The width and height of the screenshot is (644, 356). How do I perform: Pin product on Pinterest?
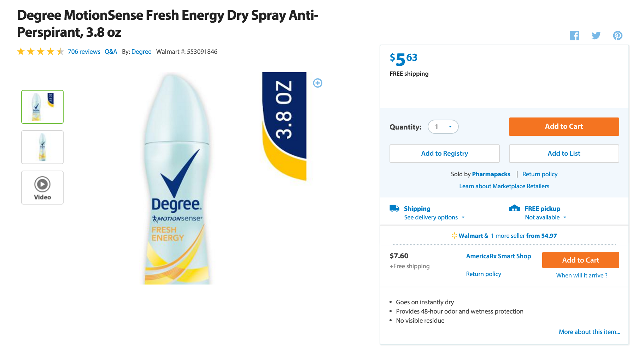(617, 35)
